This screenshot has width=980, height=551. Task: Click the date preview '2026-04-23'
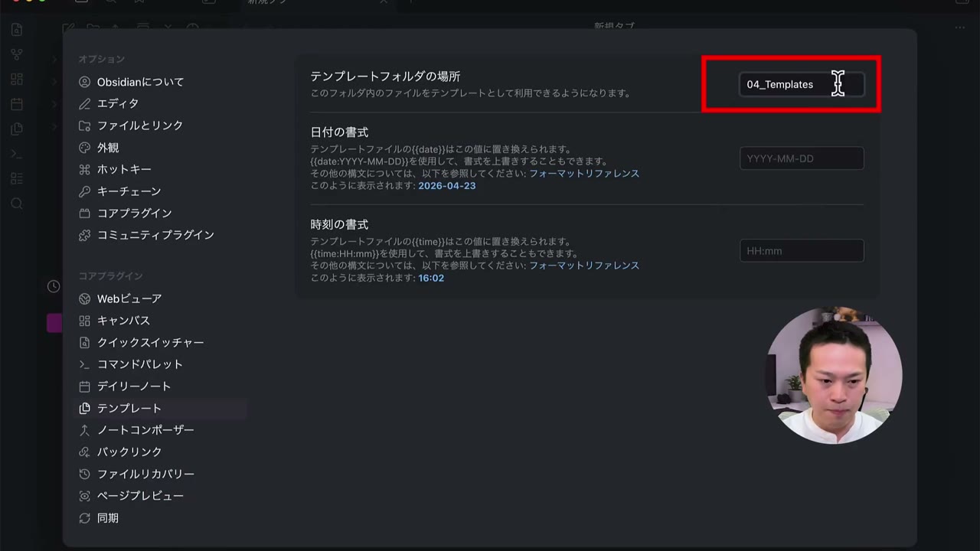tap(447, 185)
